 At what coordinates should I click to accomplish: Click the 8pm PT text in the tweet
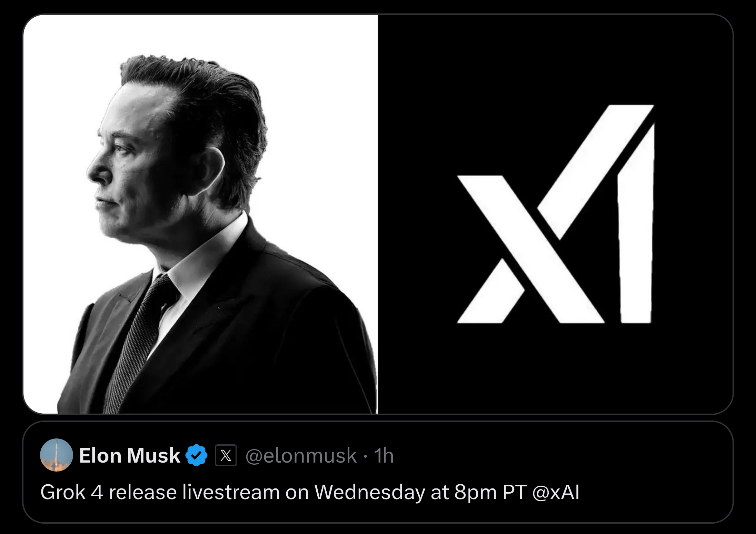(x=490, y=493)
